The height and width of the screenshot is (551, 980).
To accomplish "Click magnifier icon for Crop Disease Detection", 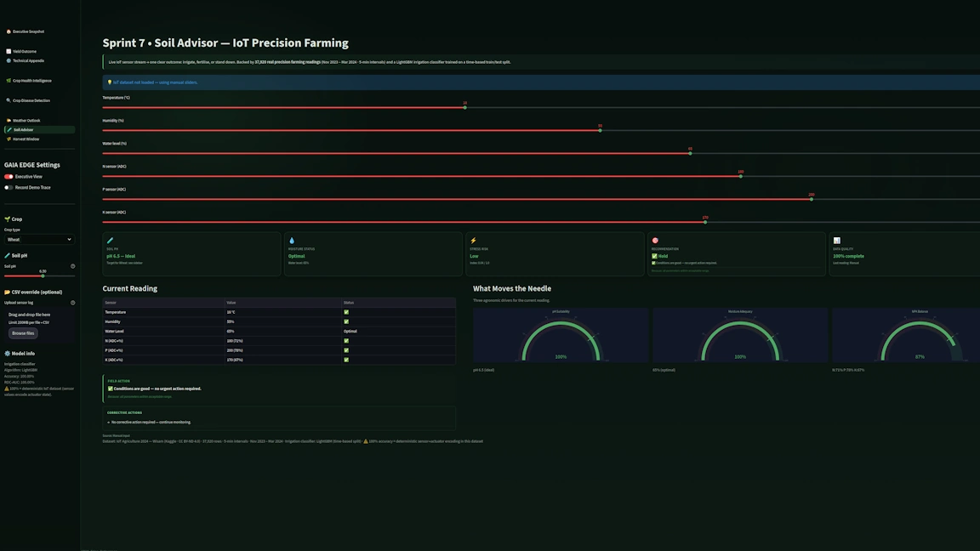I will [x=9, y=100].
